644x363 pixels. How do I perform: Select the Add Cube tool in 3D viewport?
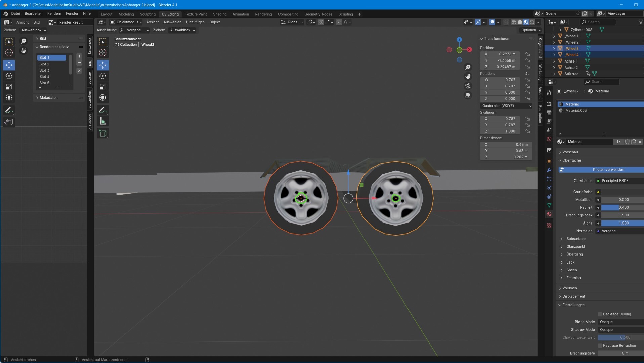coord(103,133)
